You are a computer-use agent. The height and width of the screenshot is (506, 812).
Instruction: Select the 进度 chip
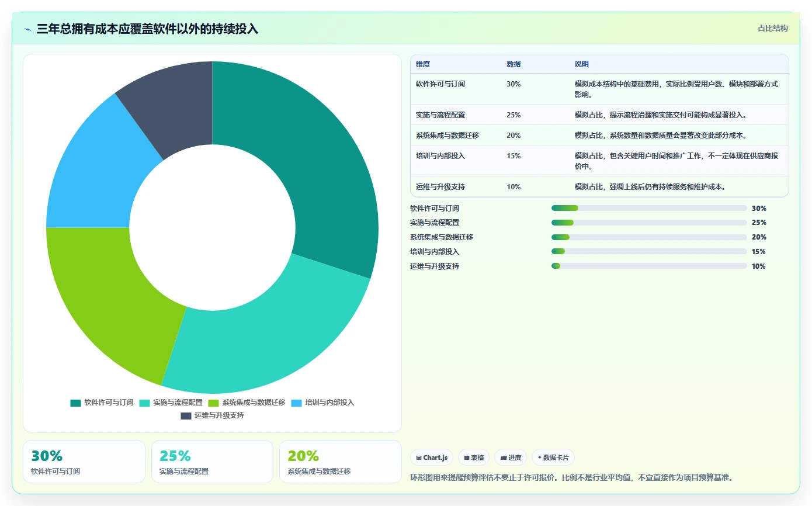(x=511, y=458)
